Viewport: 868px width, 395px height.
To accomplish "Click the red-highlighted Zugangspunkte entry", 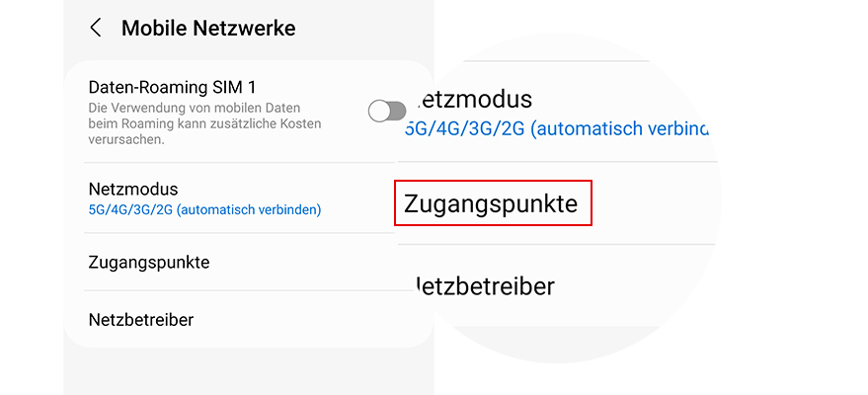I will click(x=491, y=203).
